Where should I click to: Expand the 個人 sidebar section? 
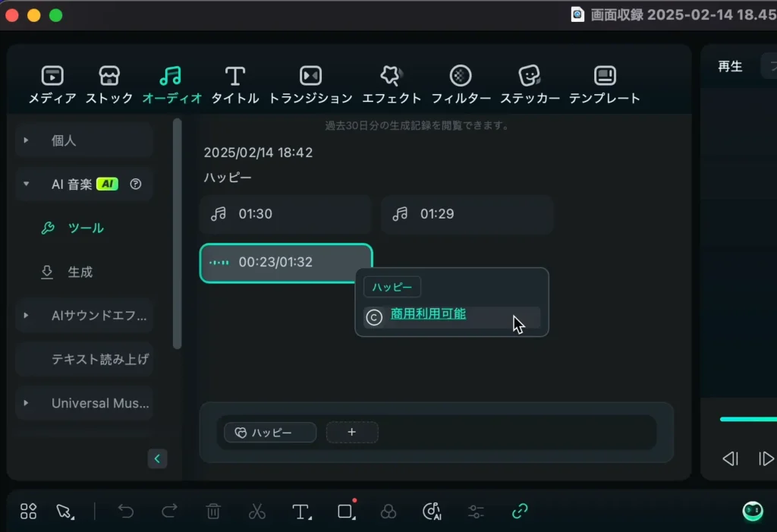point(27,140)
